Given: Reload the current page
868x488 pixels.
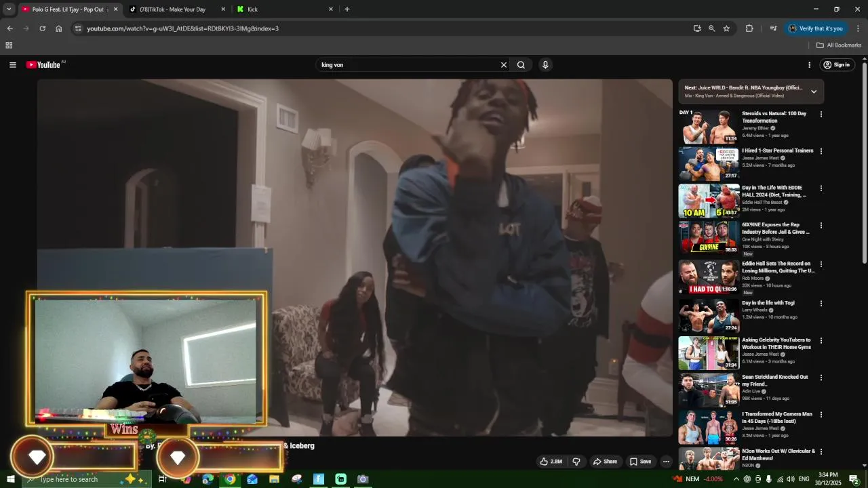Looking at the screenshot, I should 42,28.
